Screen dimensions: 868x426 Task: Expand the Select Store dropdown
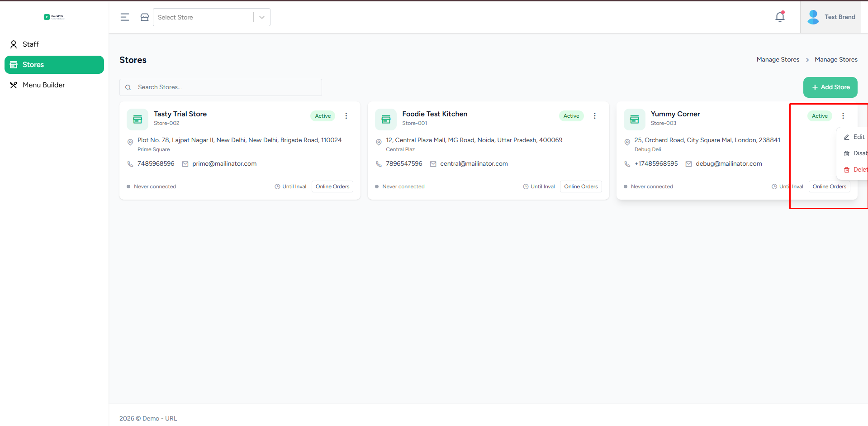[261, 17]
